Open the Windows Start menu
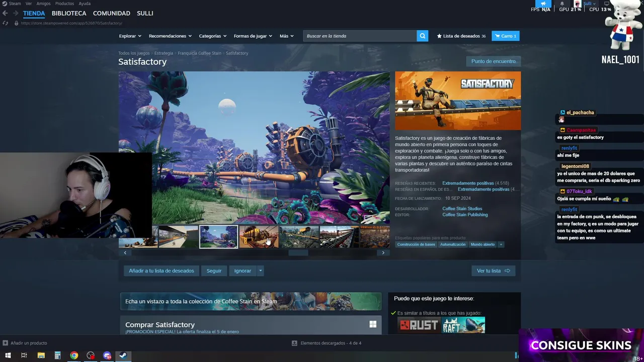The width and height of the screenshot is (644, 362). point(8,355)
